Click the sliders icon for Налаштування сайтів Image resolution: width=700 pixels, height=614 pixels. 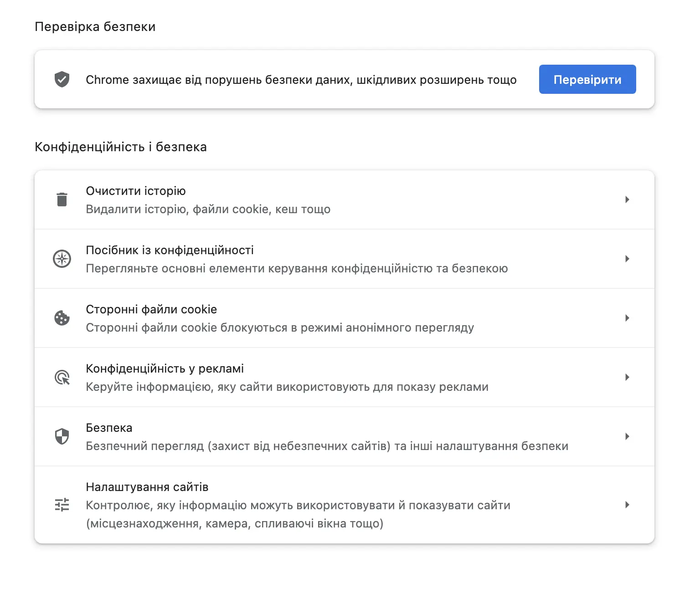(62, 505)
